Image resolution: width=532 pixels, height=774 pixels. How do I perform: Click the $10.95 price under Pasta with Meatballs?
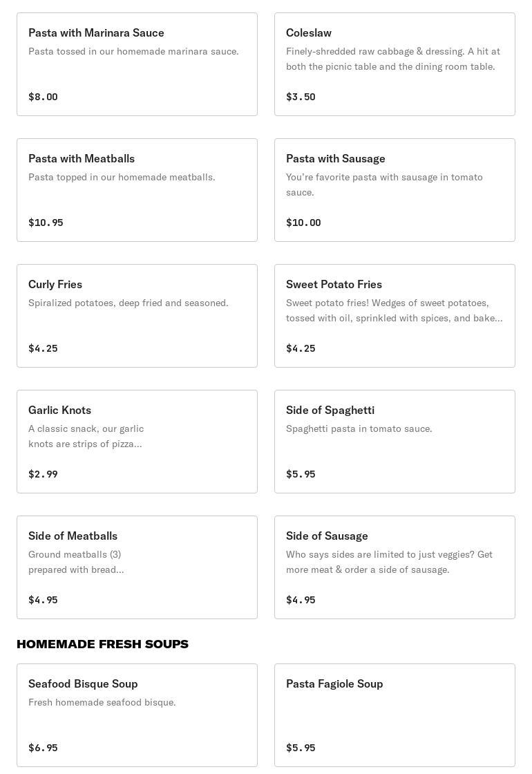(x=46, y=223)
